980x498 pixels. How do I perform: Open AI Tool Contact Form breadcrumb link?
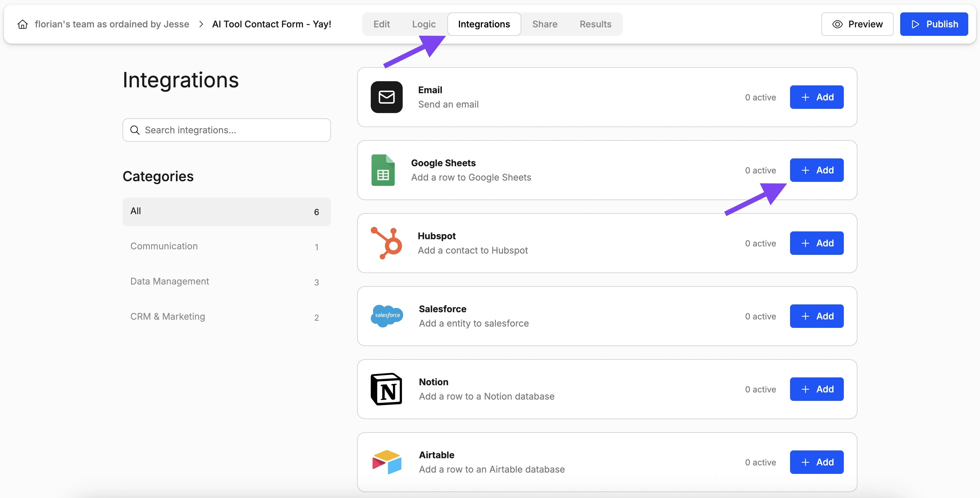point(272,24)
